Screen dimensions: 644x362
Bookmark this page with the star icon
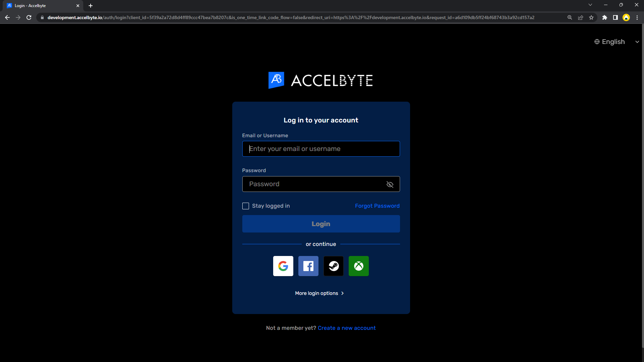tap(591, 17)
